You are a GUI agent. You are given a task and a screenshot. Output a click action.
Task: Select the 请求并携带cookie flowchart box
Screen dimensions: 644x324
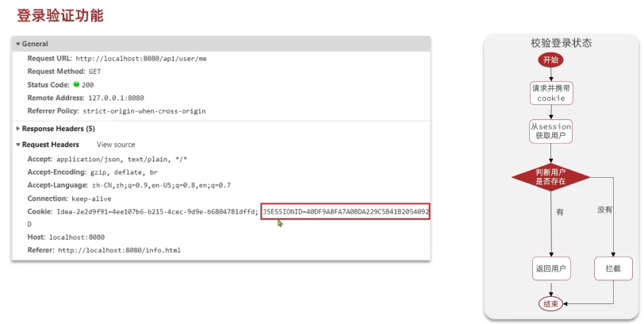point(550,93)
